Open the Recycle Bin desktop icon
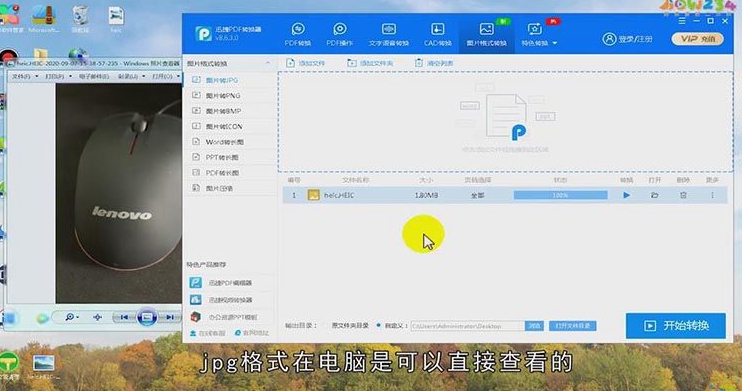This screenshot has height=391, width=742. click(x=80, y=18)
